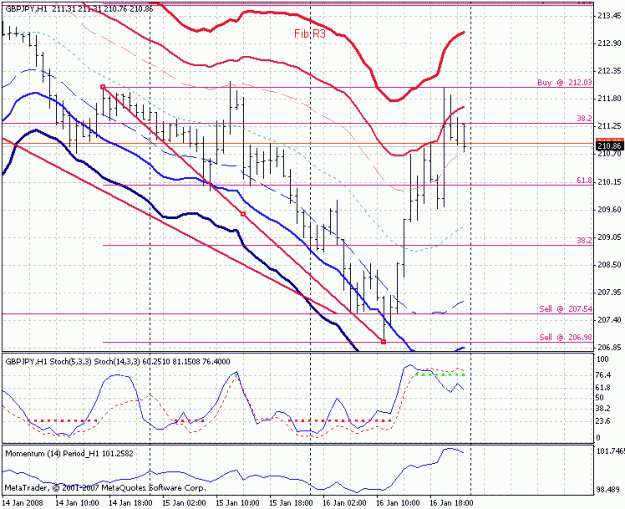625x509 pixels.
Task: Click the 212.35 price scale value
Action: (x=609, y=71)
